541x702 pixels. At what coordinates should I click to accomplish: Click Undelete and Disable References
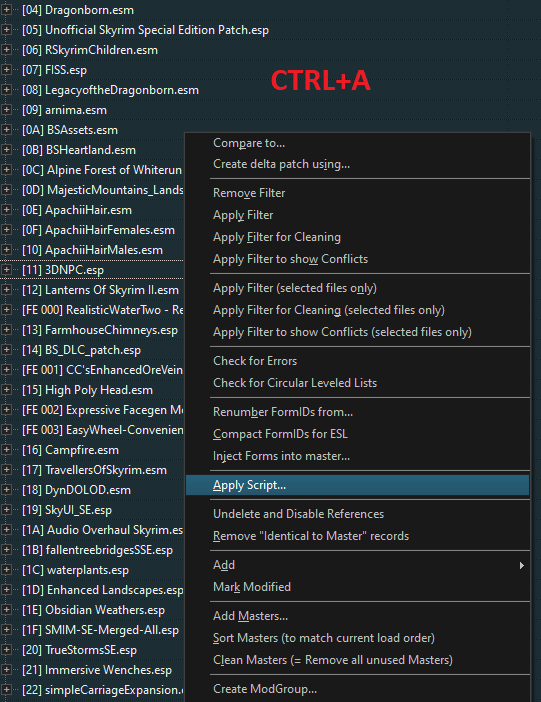pyautogui.click(x=298, y=514)
